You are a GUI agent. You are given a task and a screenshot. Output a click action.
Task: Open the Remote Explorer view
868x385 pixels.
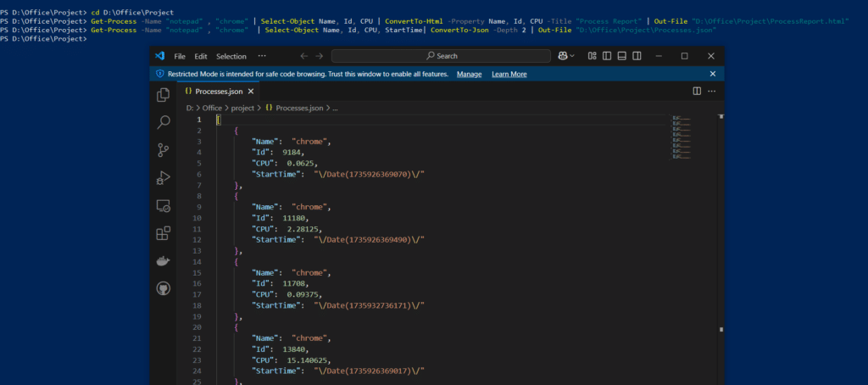coord(164,206)
